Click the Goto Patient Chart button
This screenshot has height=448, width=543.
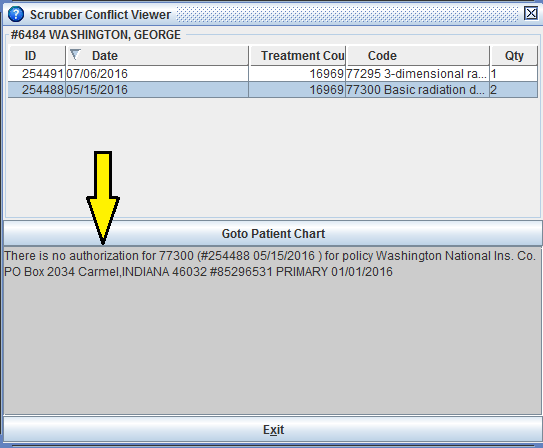(x=273, y=233)
